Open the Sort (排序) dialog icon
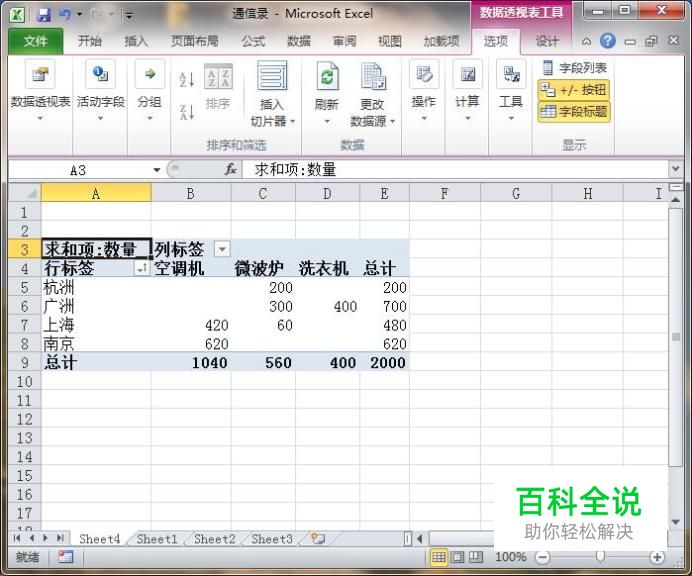Viewport: 692px width, 576px height. point(218,75)
